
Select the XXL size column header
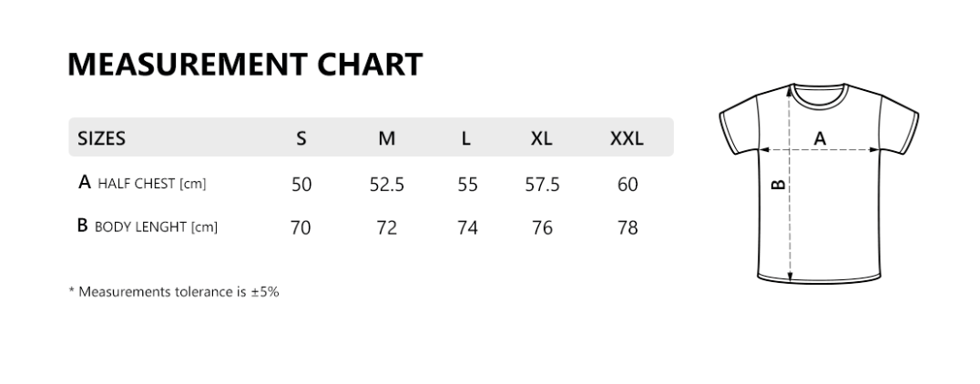(x=627, y=138)
